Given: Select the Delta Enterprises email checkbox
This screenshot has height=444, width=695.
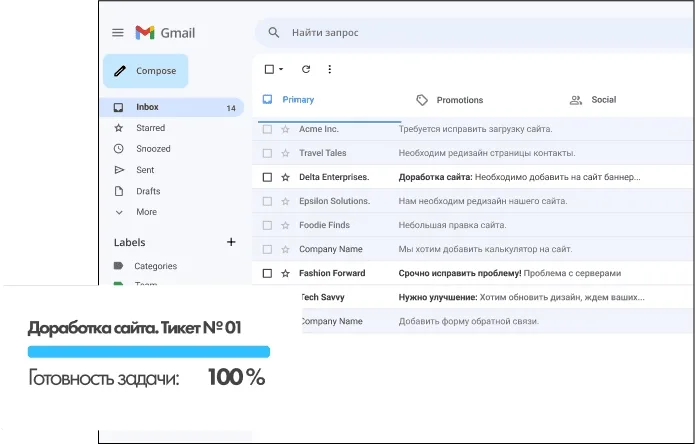Looking at the screenshot, I should point(267,177).
